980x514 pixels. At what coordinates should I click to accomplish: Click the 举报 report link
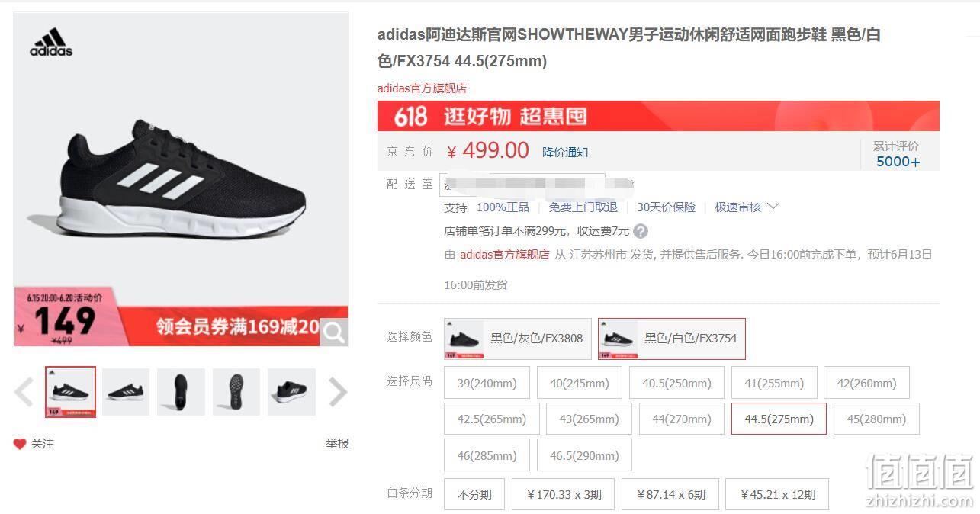[337, 444]
